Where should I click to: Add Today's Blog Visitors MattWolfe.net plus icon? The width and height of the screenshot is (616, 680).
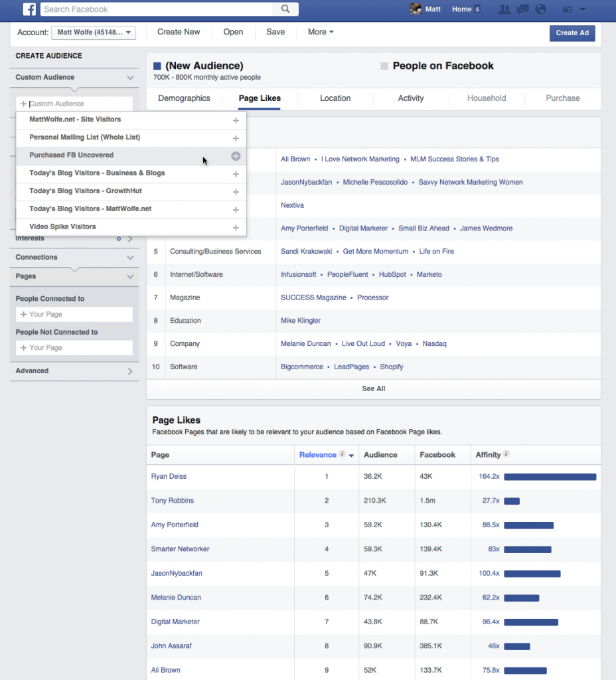point(236,210)
